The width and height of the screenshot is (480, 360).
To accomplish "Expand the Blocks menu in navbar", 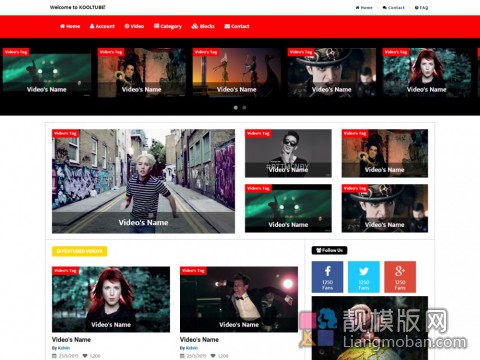I will [x=203, y=26].
